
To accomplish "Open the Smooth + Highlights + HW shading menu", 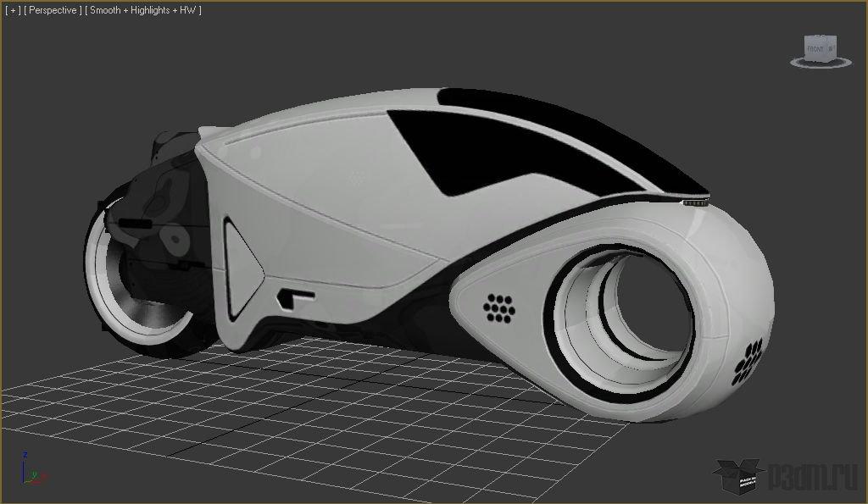I will click(x=143, y=10).
